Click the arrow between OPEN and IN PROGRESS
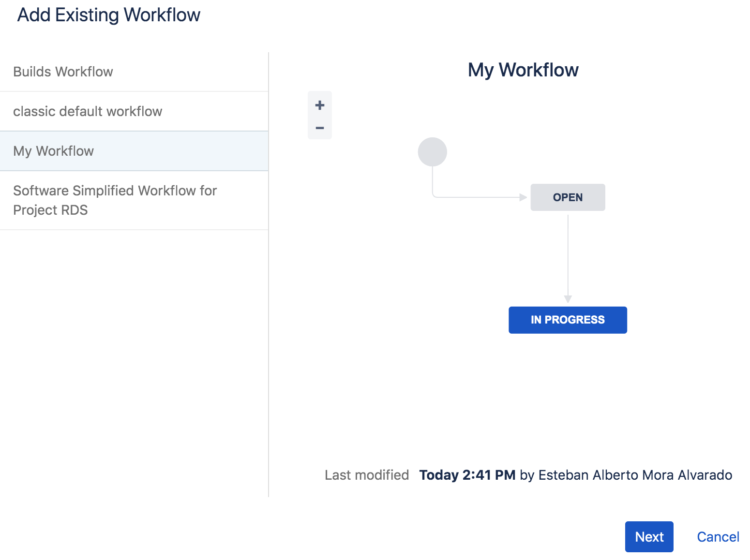 (x=568, y=256)
